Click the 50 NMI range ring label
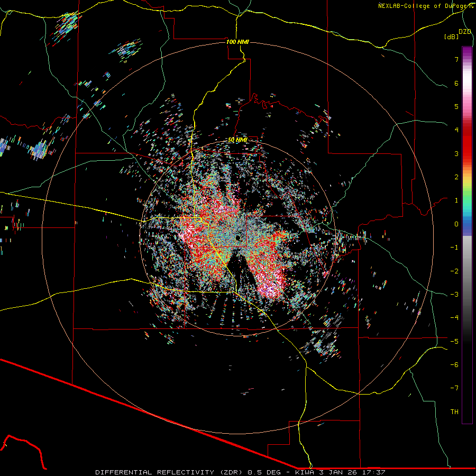Screen dimensions: 476x476 tap(237, 140)
